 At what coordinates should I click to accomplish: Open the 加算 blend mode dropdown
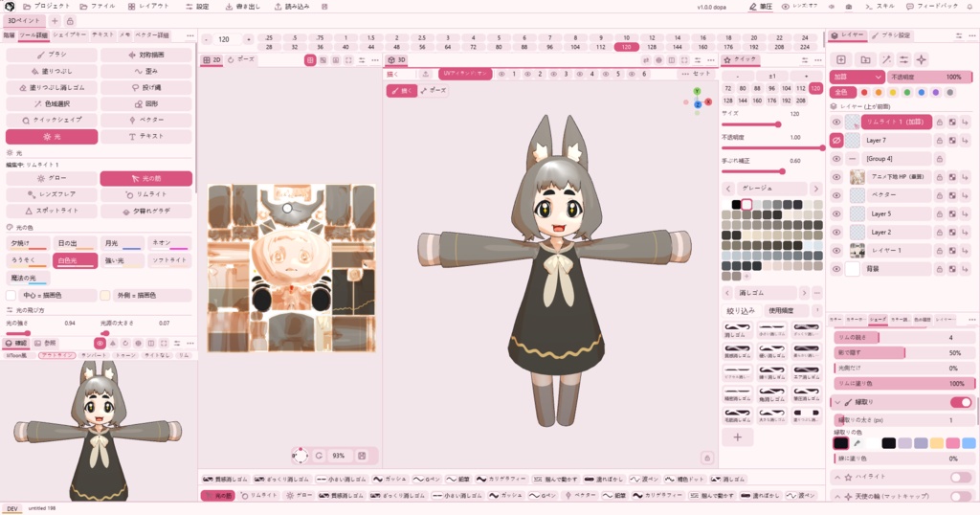(857, 77)
